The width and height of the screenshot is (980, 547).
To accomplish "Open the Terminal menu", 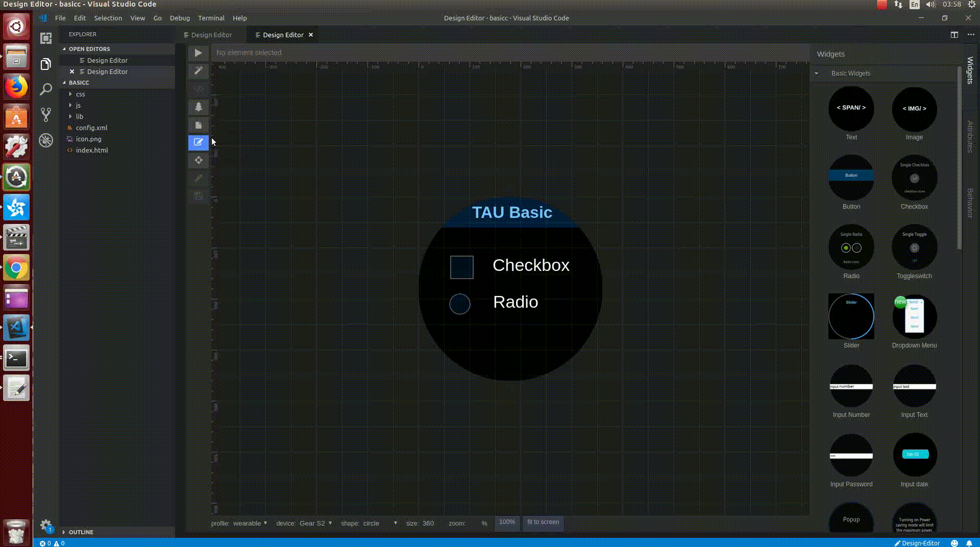I will pos(211,18).
